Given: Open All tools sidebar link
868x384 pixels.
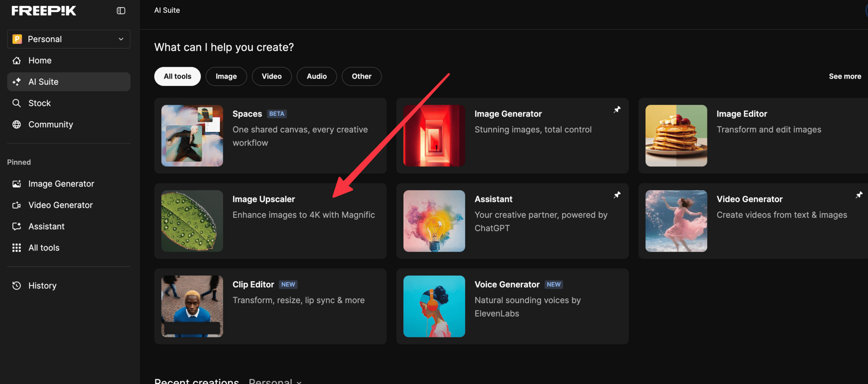Looking at the screenshot, I should click(x=69, y=248).
